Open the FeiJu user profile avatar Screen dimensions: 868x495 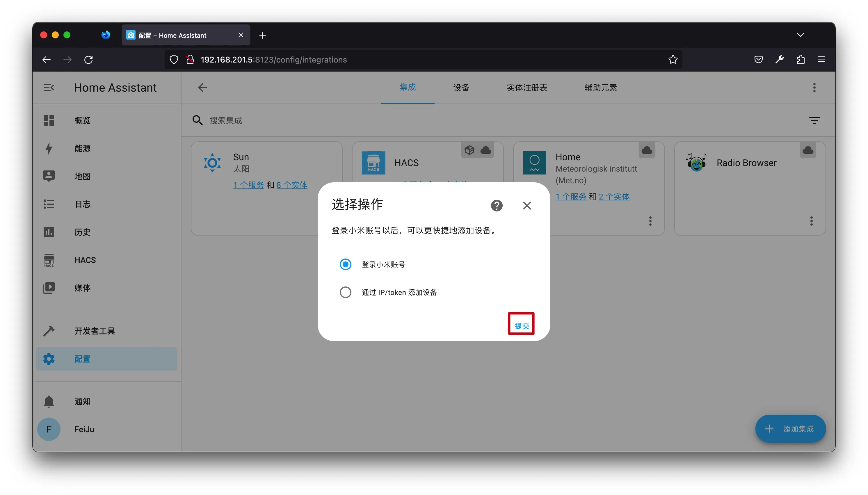tap(49, 429)
